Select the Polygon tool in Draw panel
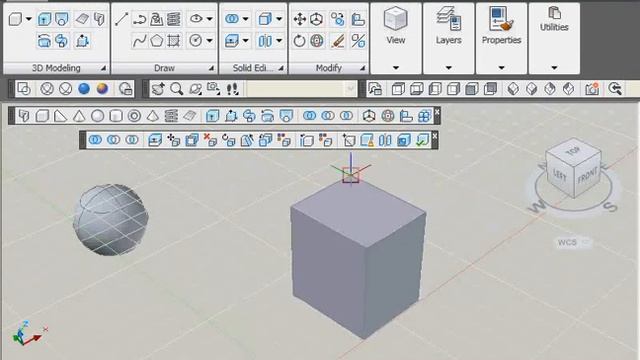Image resolution: width=640 pixels, height=360 pixels. click(156, 41)
